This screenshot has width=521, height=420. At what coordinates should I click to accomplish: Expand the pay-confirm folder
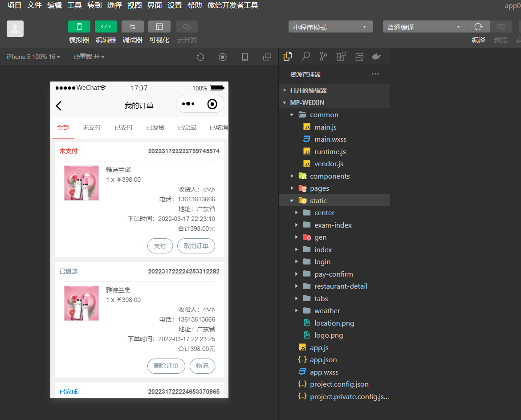(x=334, y=274)
